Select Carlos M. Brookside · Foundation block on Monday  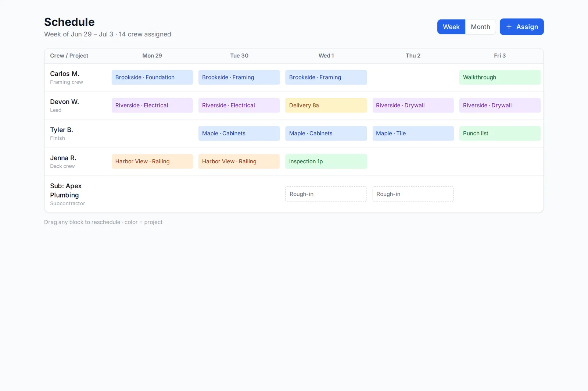click(x=152, y=77)
